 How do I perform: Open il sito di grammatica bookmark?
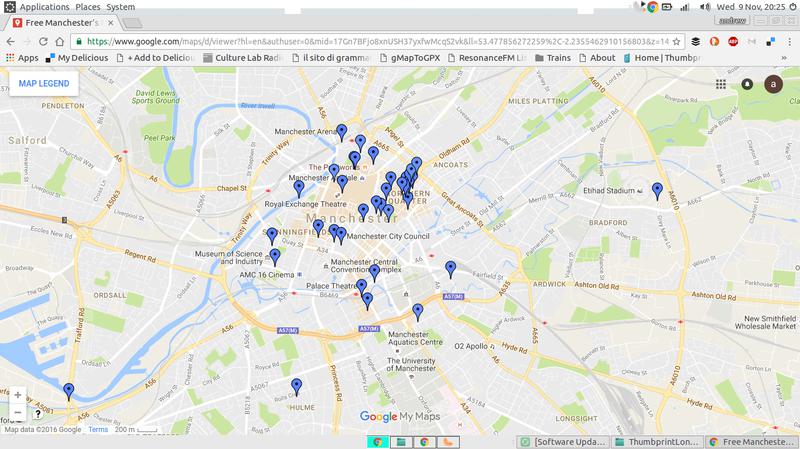tap(331, 58)
